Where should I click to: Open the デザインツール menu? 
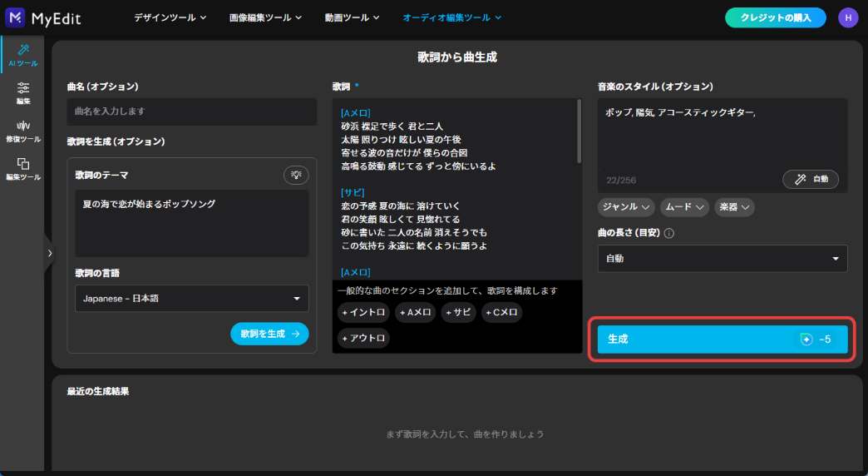170,17
